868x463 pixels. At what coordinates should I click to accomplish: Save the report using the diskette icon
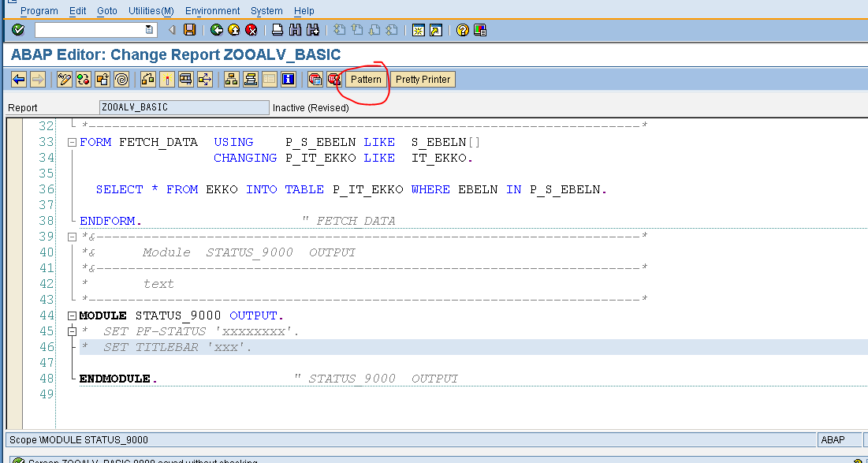(x=188, y=29)
